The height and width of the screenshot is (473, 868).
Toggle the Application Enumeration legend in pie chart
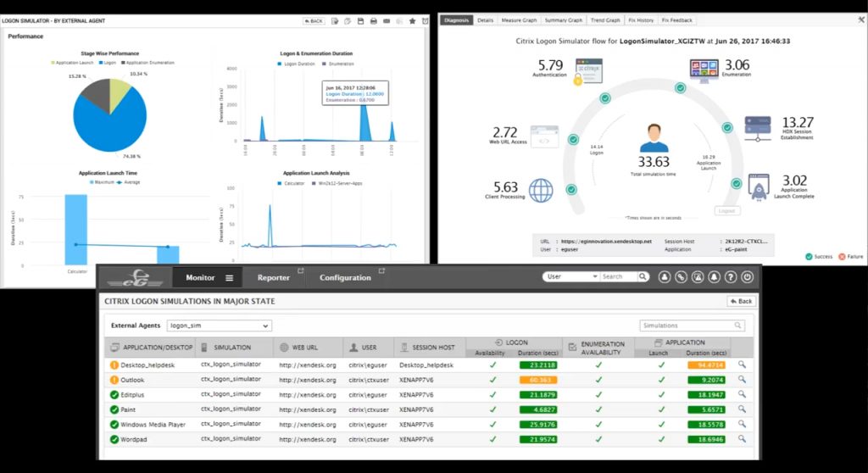(x=147, y=63)
